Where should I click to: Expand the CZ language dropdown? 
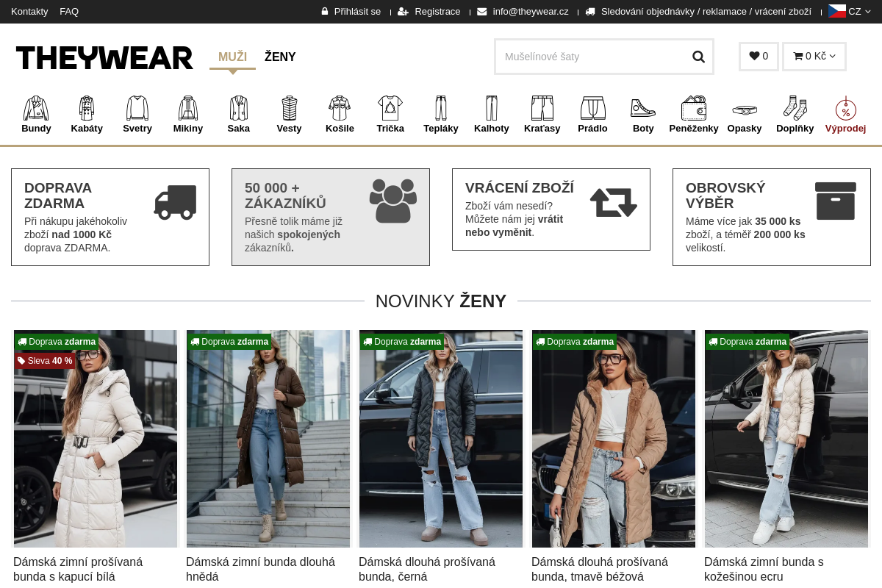coord(850,11)
